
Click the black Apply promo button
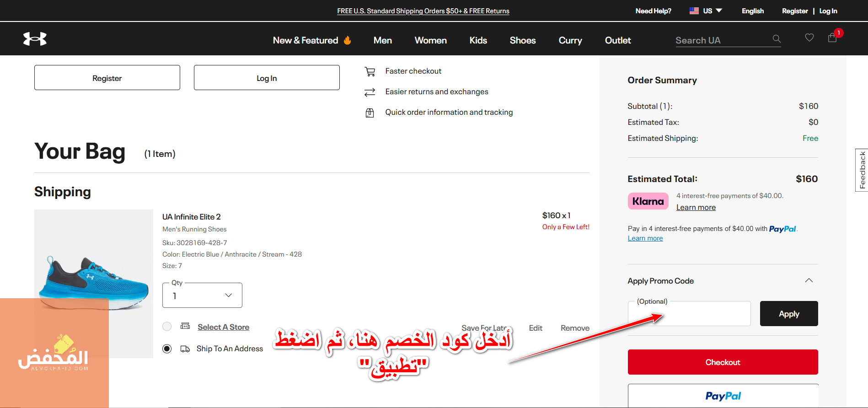[789, 314]
